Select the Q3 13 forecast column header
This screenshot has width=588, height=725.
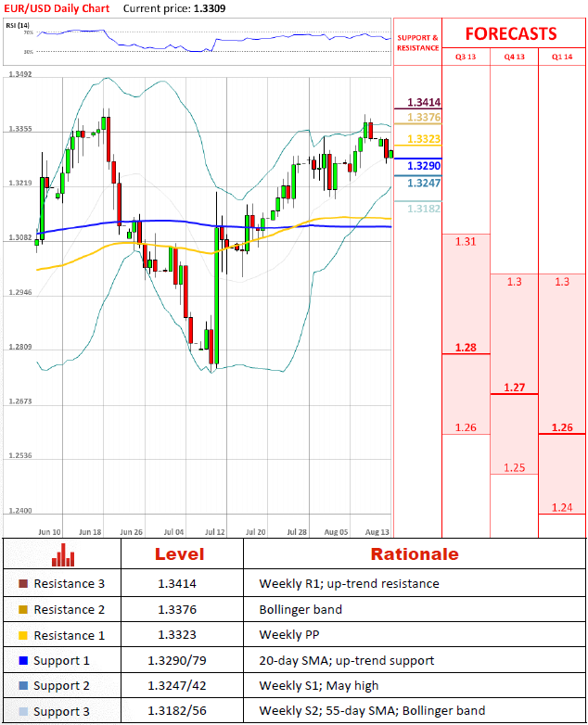[x=466, y=57]
